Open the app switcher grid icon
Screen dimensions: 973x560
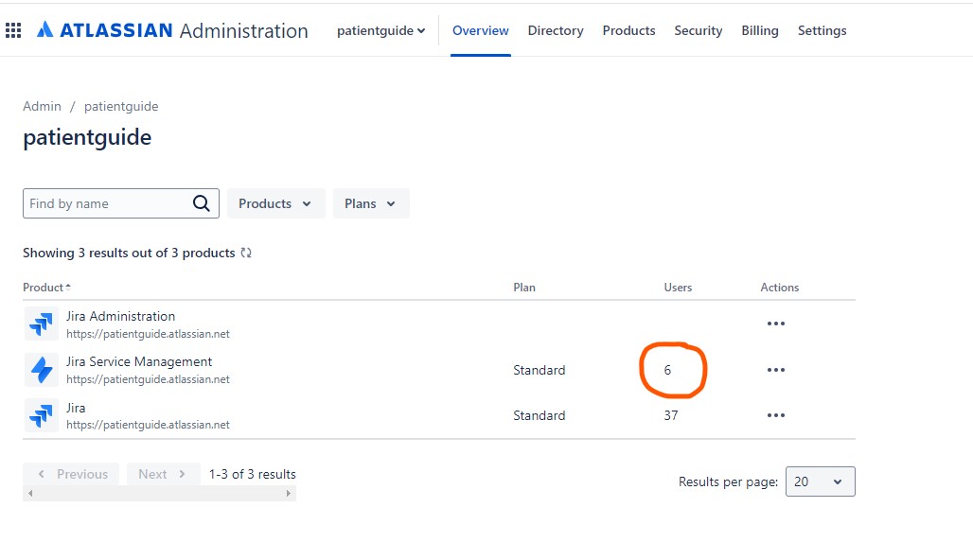(13, 30)
